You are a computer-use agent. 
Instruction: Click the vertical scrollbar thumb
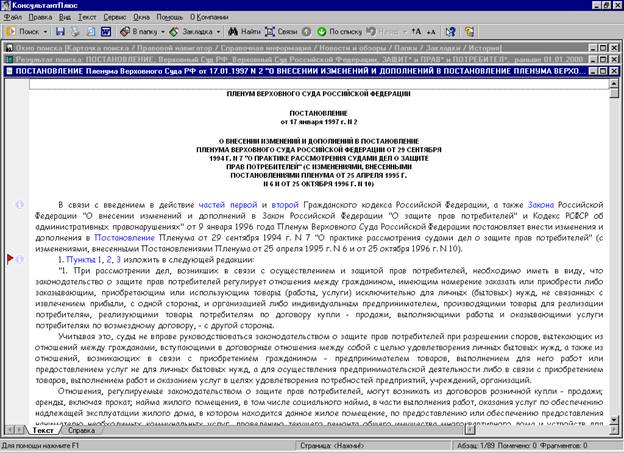pyautogui.click(x=614, y=93)
